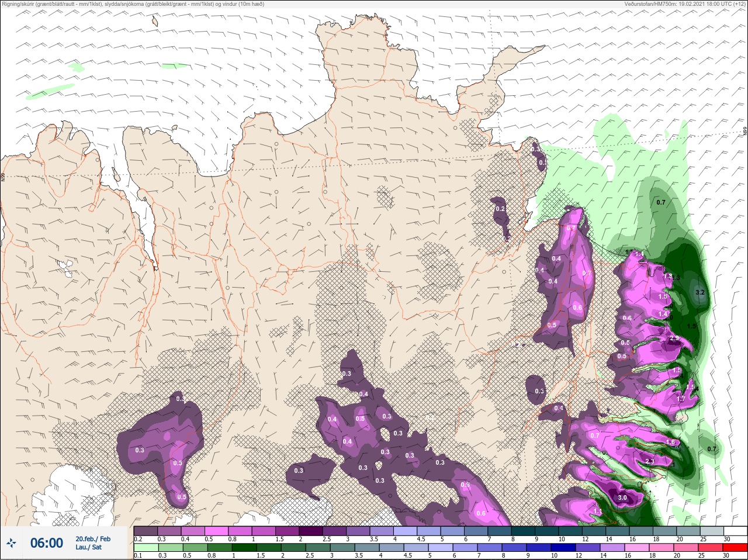Pick the lower legend swatch labeled 6
The image size is (748, 560).
(x=465, y=548)
